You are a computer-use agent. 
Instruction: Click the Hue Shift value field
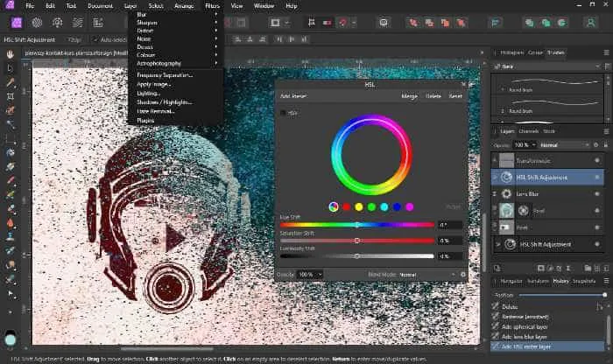click(450, 225)
